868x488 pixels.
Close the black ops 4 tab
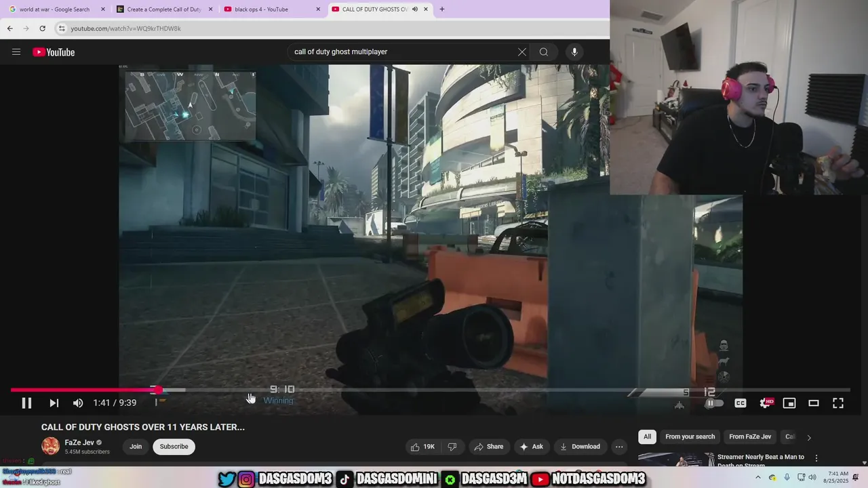coord(318,9)
